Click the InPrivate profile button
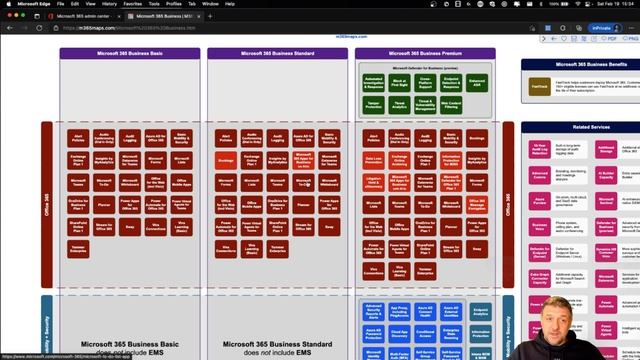This screenshot has height=360, width=640. pos(606,28)
